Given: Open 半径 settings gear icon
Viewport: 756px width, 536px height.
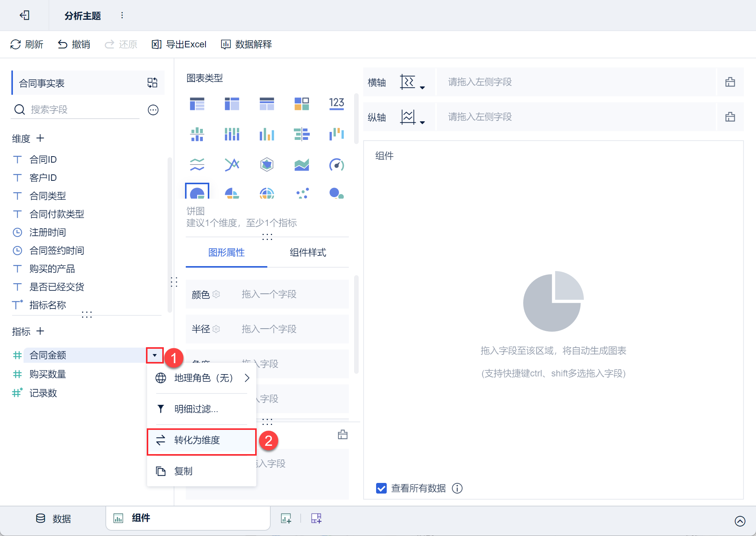Looking at the screenshot, I should point(216,329).
